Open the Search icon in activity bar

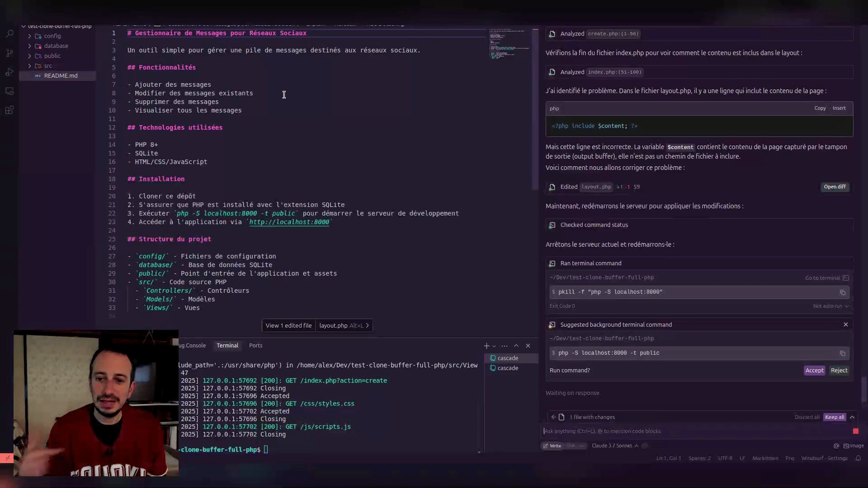(9, 34)
